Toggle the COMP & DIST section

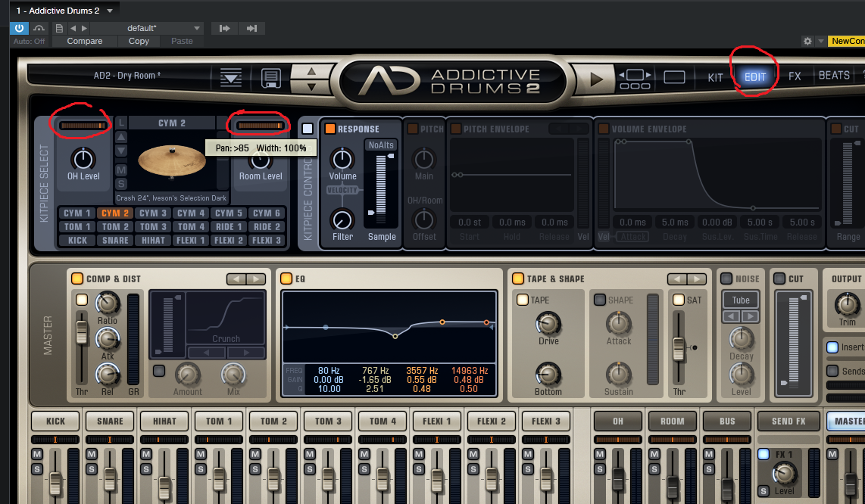(x=77, y=278)
